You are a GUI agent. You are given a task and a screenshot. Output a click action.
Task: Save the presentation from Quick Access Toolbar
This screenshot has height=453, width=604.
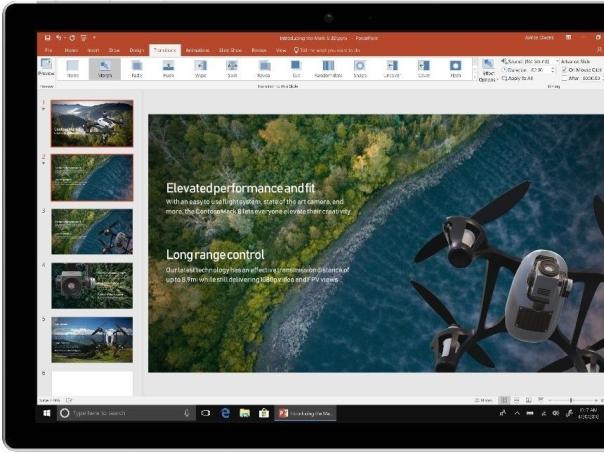[47, 38]
